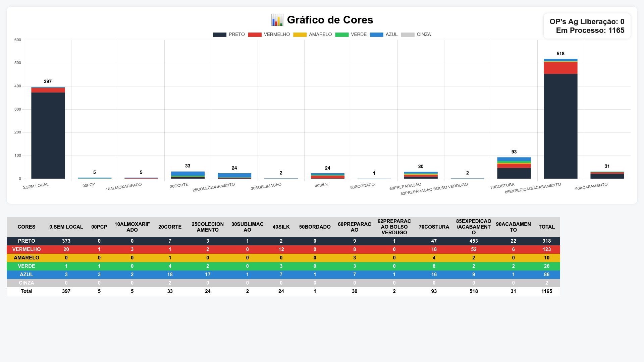
Task: Select the AZUL row label in table
Action: [x=26, y=275]
